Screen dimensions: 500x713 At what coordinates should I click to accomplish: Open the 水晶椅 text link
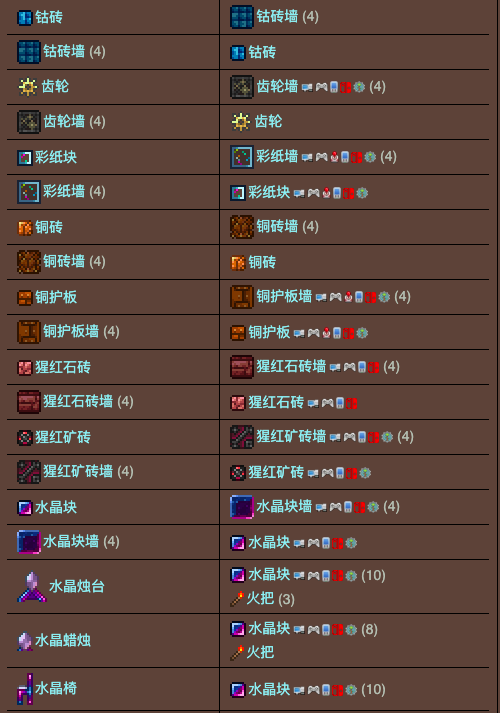tap(56, 688)
